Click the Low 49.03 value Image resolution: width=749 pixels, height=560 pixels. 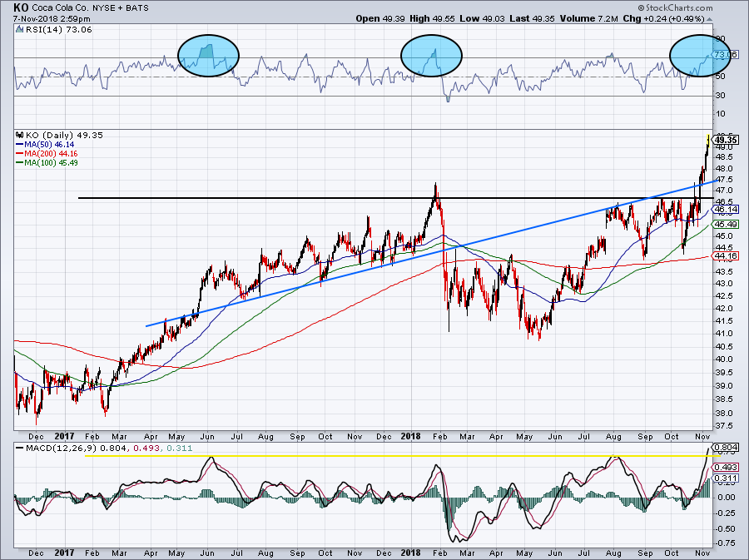click(483, 18)
